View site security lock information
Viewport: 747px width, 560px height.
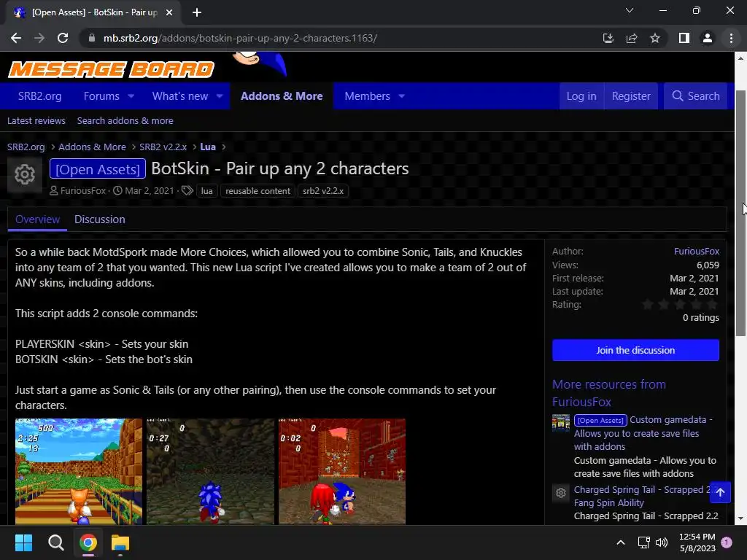point(91,38)
